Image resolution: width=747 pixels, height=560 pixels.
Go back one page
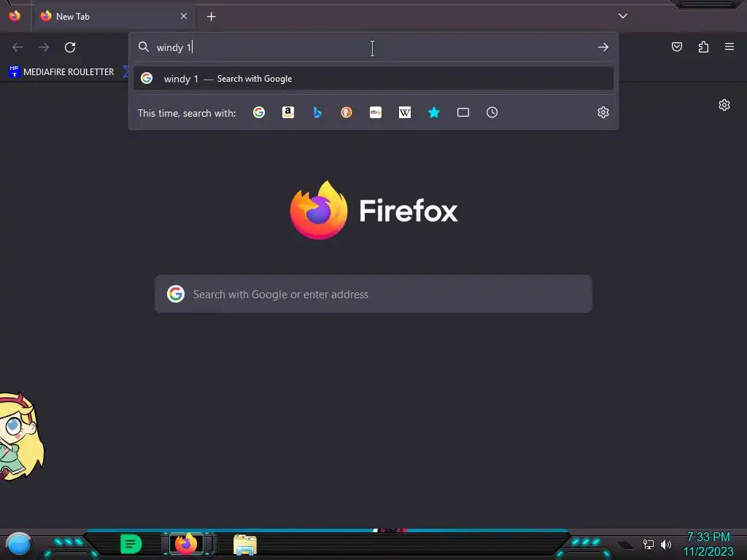point(18,47)
